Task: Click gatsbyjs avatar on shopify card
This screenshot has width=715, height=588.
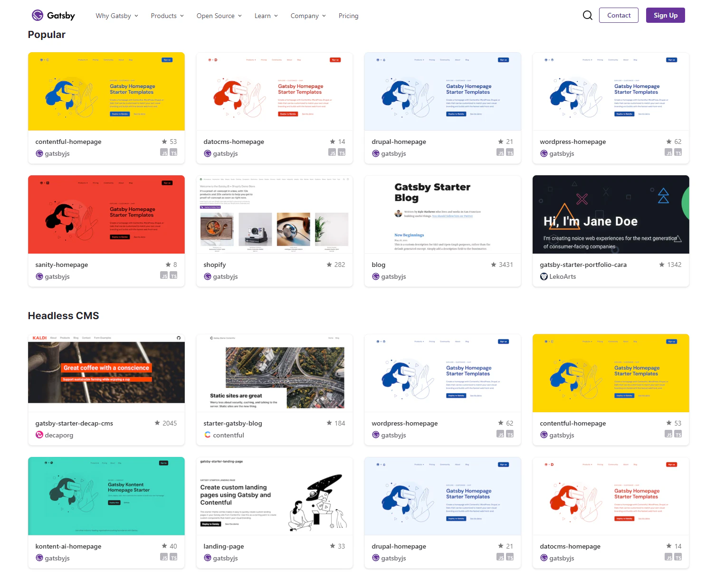Action: [207, 276]
